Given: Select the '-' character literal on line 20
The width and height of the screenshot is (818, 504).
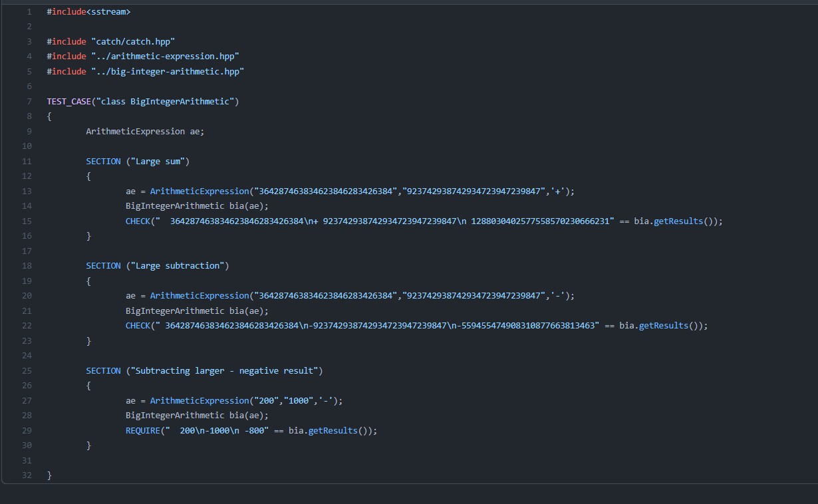Looking at the screenshot, I should (557, 295).
